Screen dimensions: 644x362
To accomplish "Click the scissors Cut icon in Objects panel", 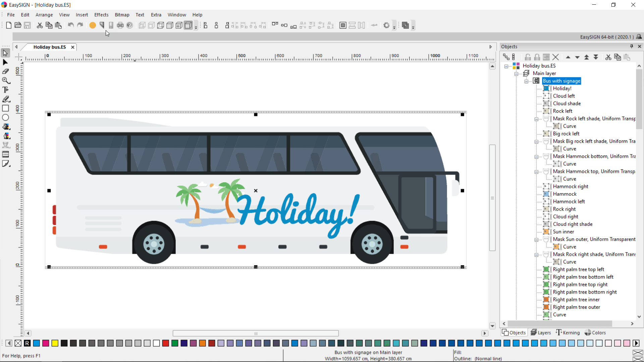I will (608, 57).
